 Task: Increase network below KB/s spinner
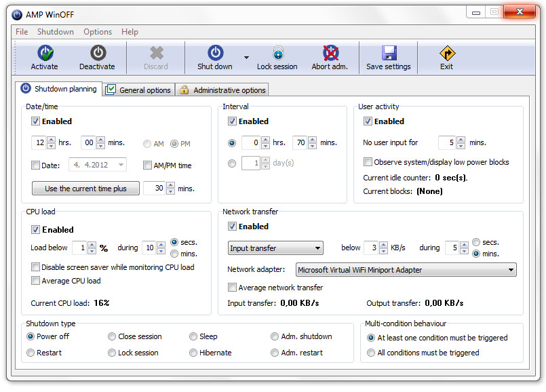pos(383,245)
